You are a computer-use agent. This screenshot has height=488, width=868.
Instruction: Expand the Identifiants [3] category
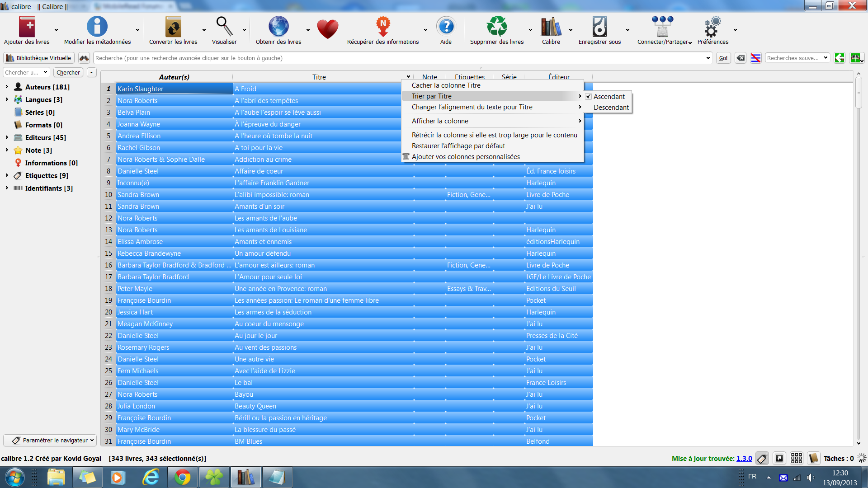(x=7, y=188)
